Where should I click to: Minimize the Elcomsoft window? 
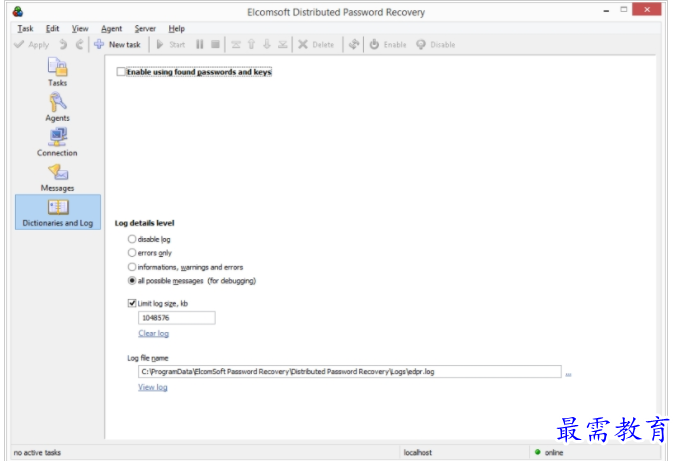coord(606,10)
